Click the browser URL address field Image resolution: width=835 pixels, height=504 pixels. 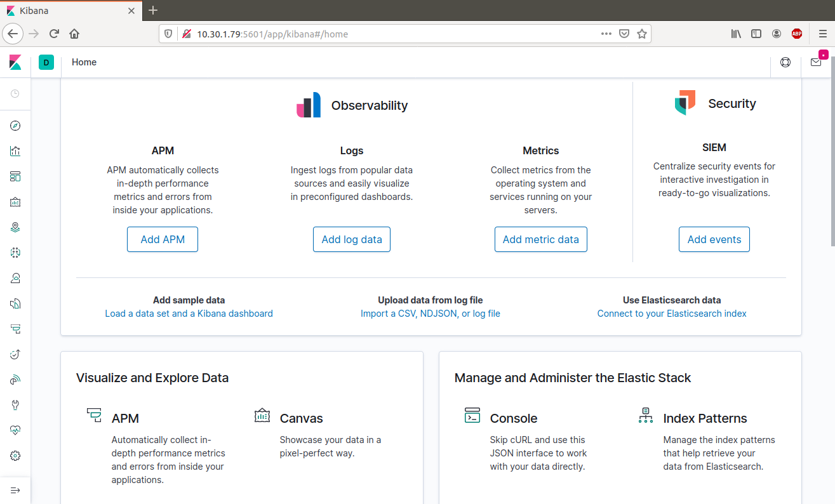point(394,34)
